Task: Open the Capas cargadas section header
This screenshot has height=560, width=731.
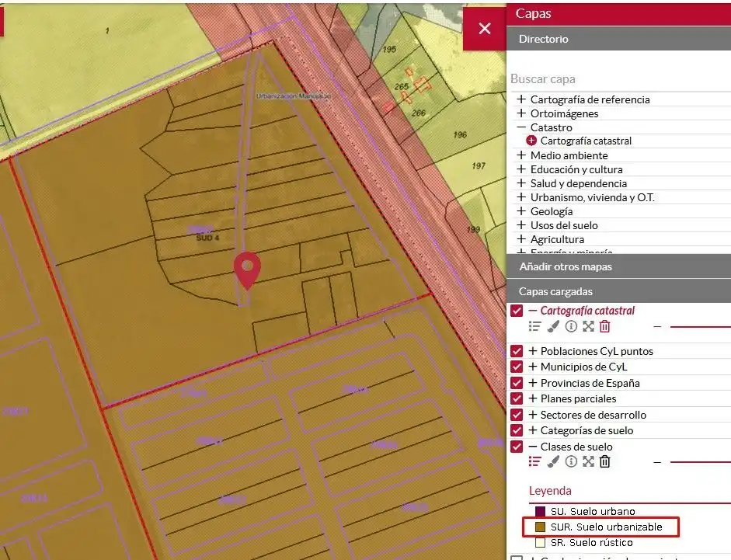Action: (618, 291)
